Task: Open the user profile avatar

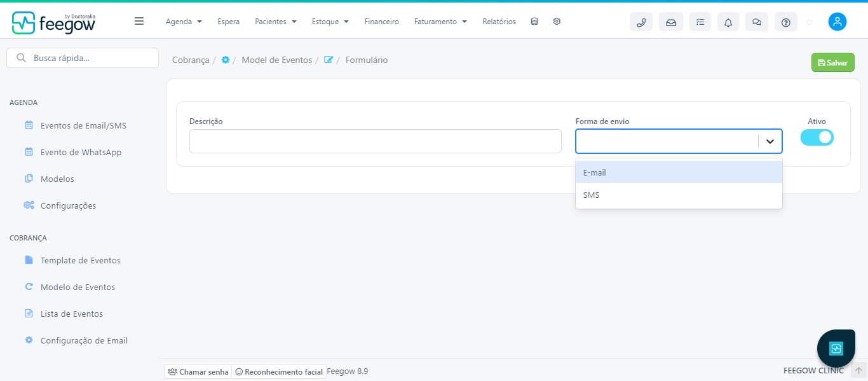Action: (837, 22)
